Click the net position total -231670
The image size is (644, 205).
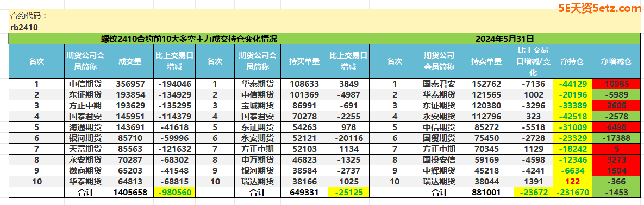(x=573, y=192)
